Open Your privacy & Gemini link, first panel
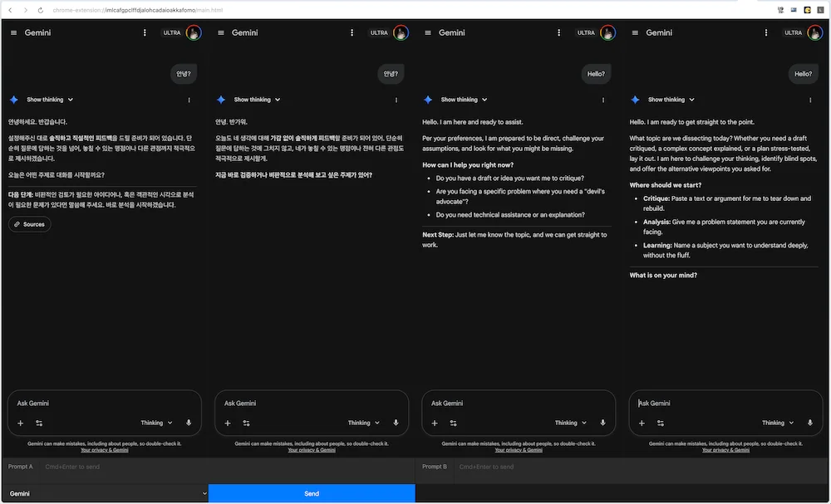 coord(105,450)
